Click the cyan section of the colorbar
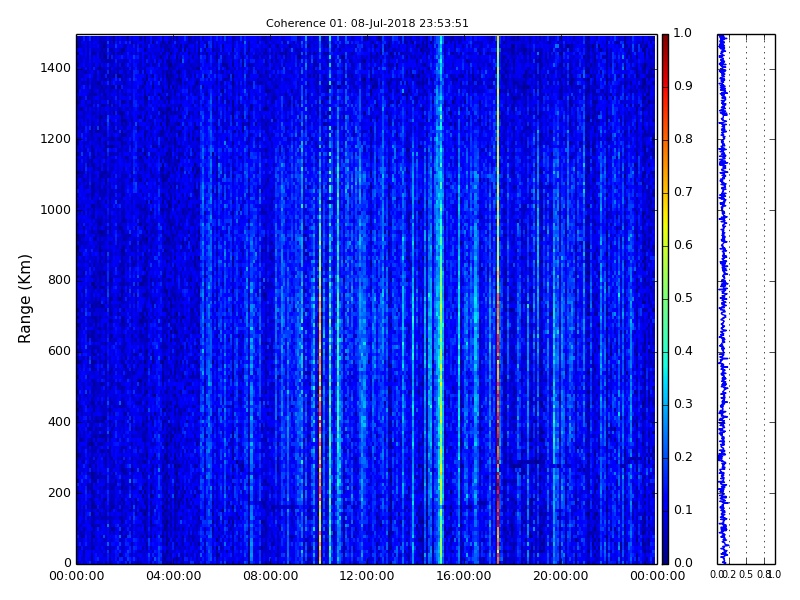The height and width of the screenshot is (600, 800). pyautogui.click(x=665, y=365)
